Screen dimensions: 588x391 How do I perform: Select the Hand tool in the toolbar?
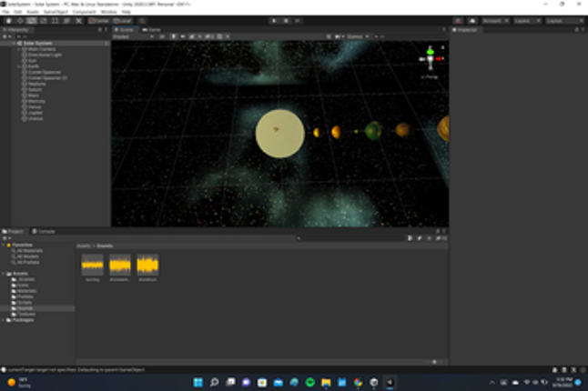[x=8, y=21]
